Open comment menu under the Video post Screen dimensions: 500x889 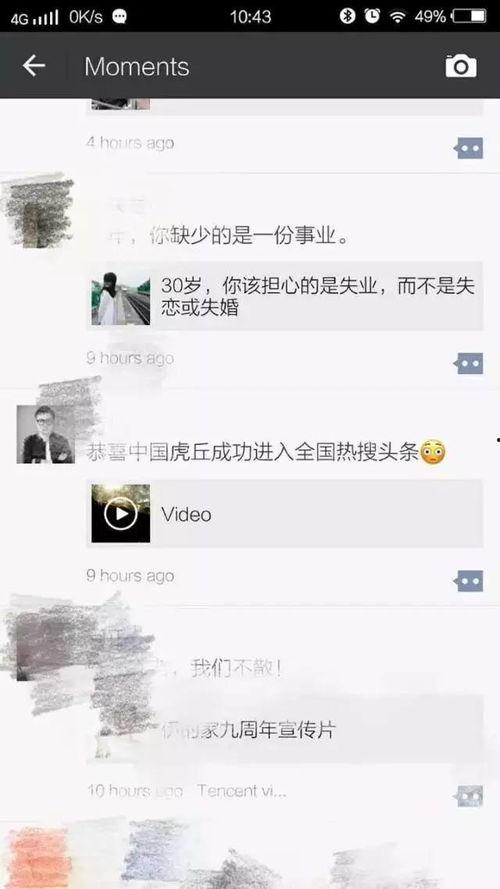click(x=469, y=581)
